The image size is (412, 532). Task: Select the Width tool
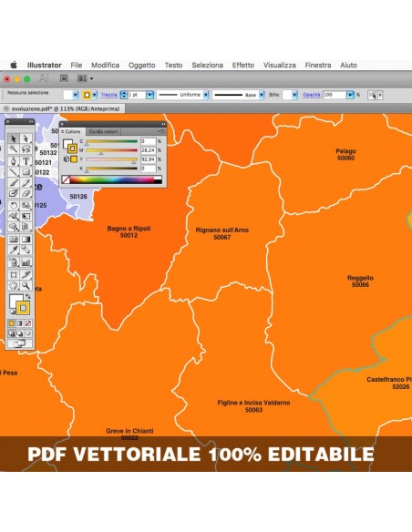point(14,216)
